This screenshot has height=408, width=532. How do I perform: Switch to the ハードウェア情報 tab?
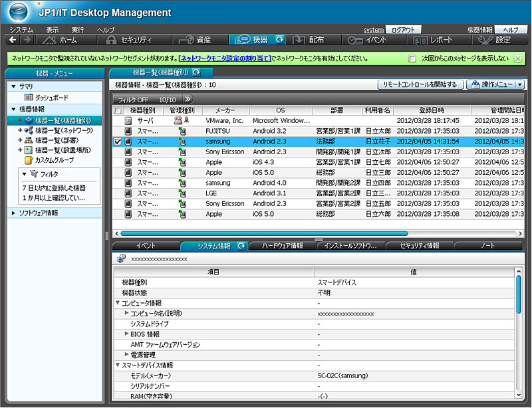[x=283, y=246]
